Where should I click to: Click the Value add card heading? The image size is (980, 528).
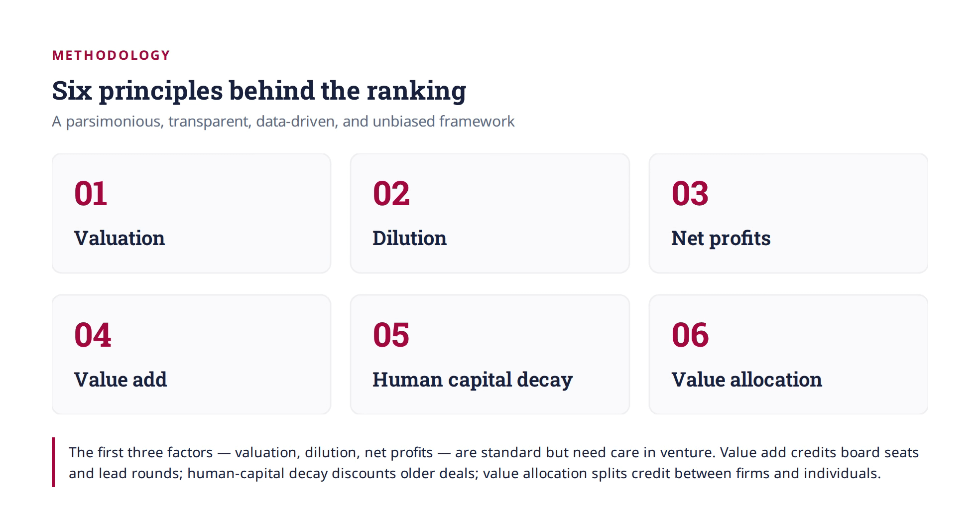click(121, 380)
